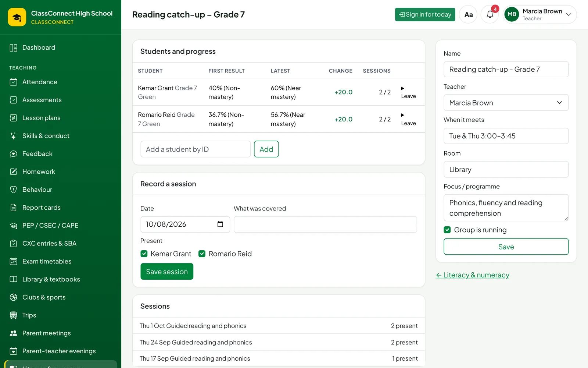Uncheck Romario Reid present checkbox
This screenshot has width=588, height=368.
(202, 254)
